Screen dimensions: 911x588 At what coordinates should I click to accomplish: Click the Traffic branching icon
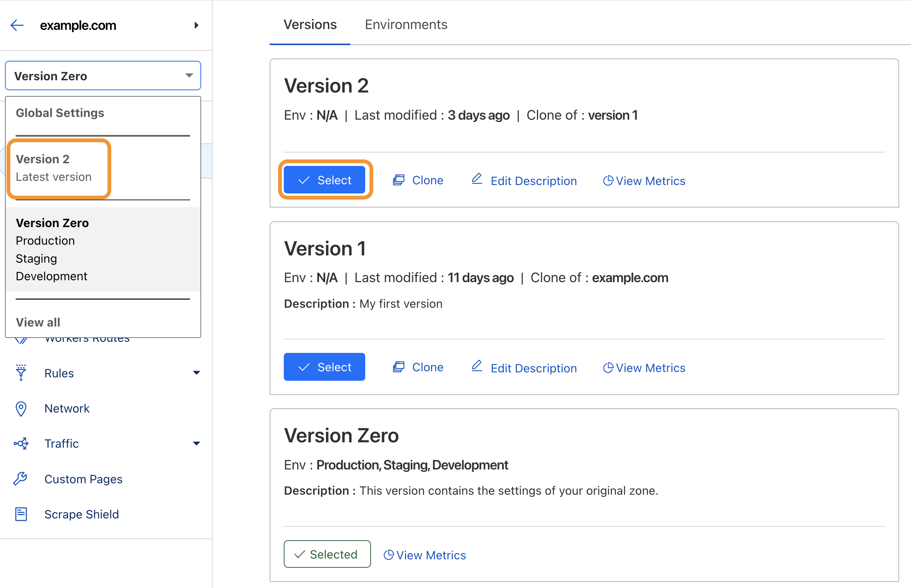(x=21, y=443)
